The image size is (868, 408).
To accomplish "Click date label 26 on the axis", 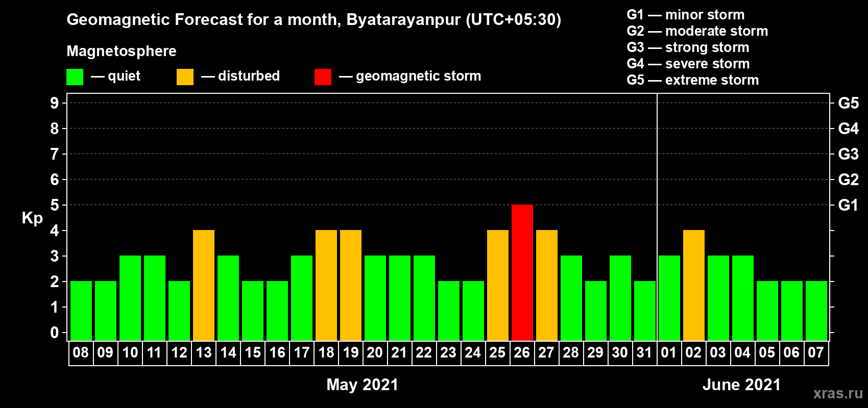I will [522, 352].
